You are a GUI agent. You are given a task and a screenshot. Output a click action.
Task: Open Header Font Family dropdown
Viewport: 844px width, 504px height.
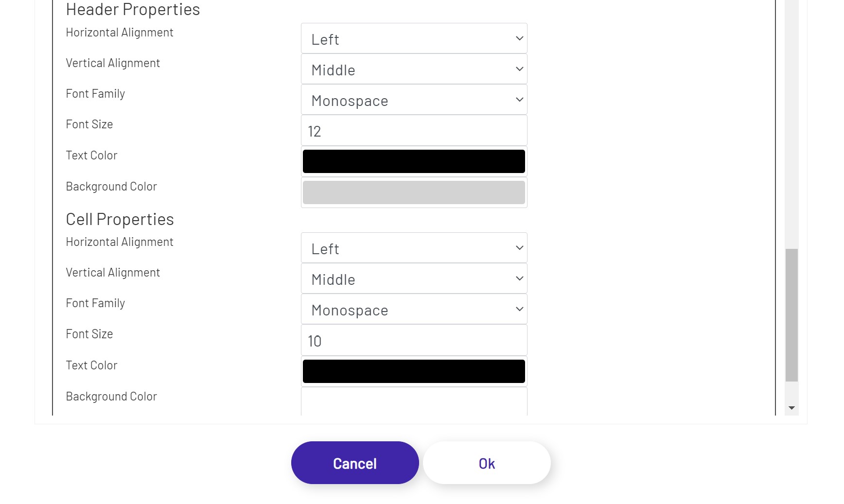tap(413, 100)
